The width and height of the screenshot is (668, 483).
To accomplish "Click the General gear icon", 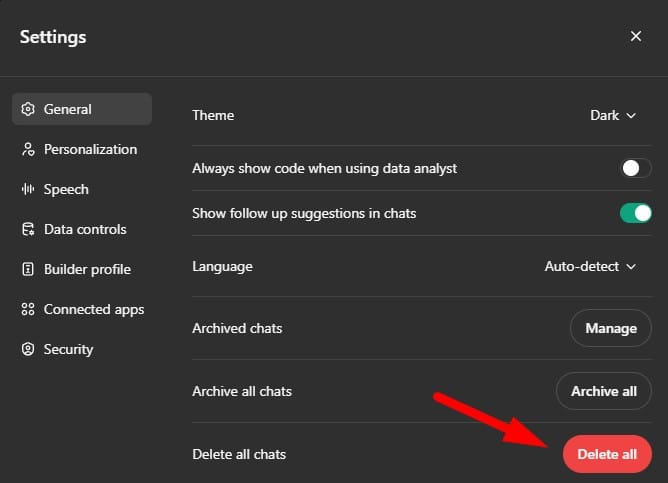I will (x=28, y=109).
